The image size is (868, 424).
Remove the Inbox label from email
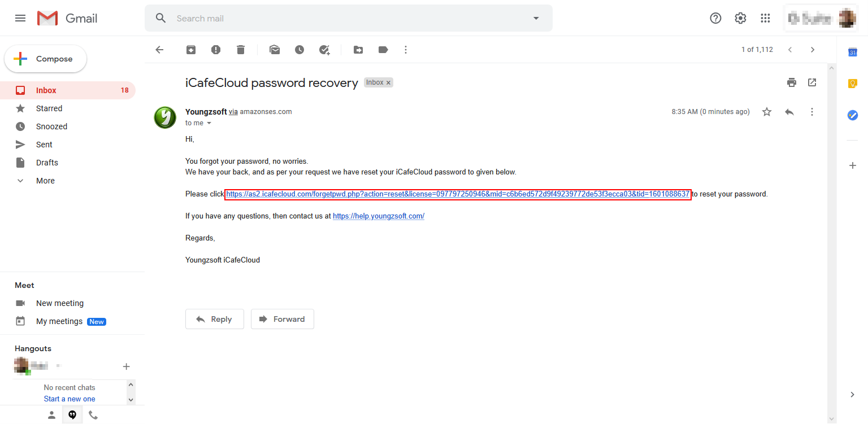coord(388,83)
